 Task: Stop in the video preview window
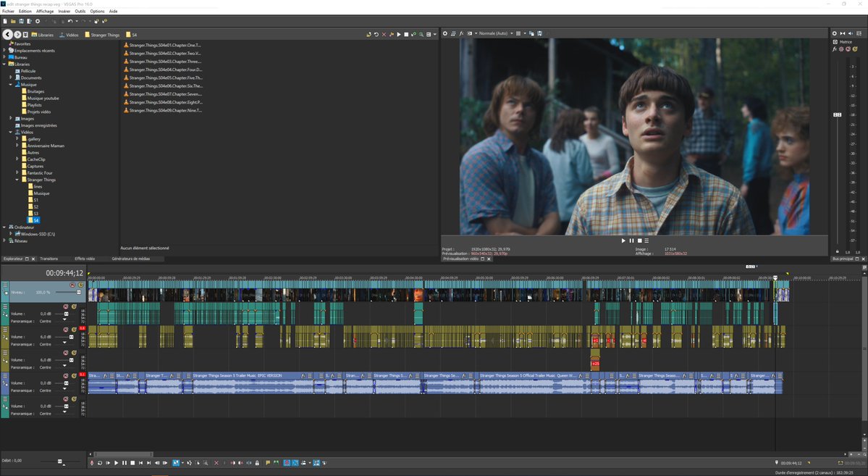pyautogui.click(x=639, y=241)
